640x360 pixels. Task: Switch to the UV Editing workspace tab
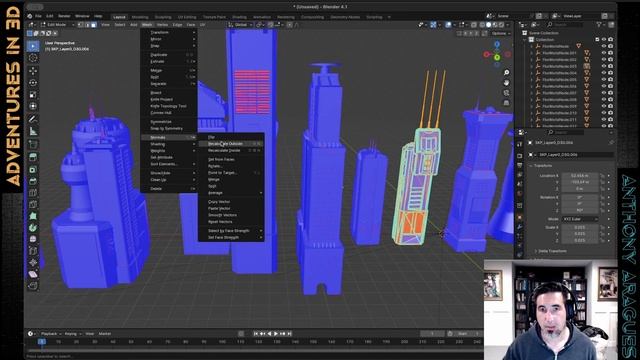coord(187,17)
